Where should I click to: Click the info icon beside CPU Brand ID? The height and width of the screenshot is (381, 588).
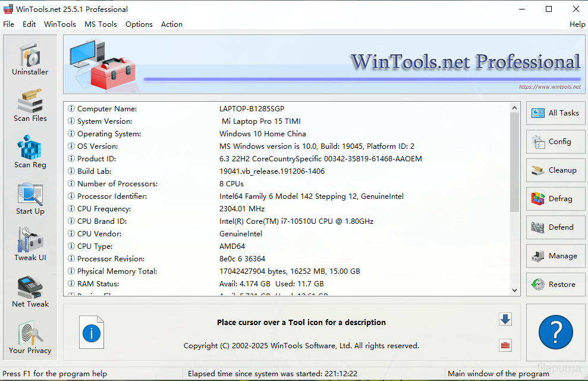pos(71,221)
